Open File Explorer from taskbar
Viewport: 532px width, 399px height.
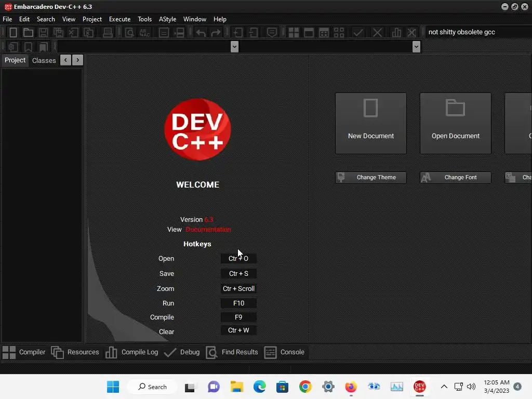(237, 387)
